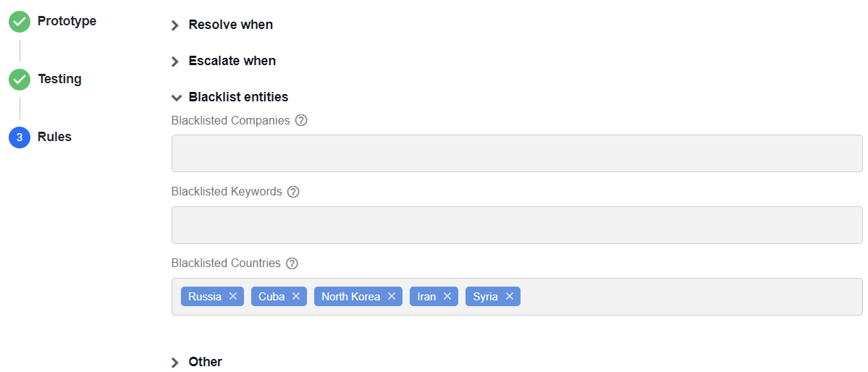Viewport: 868px width, 372px height.
Task: Open help icon beside Blacklisted Keywords
Action: click(293, 192)
